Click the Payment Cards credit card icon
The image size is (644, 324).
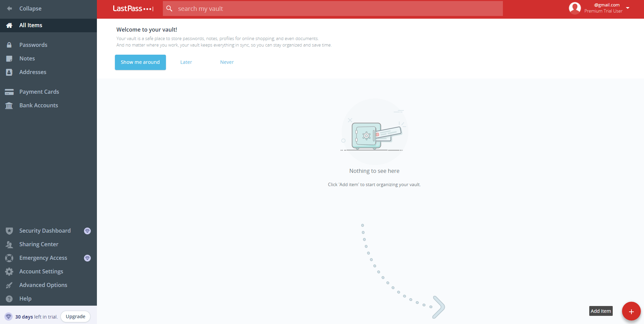coord(9,92)
